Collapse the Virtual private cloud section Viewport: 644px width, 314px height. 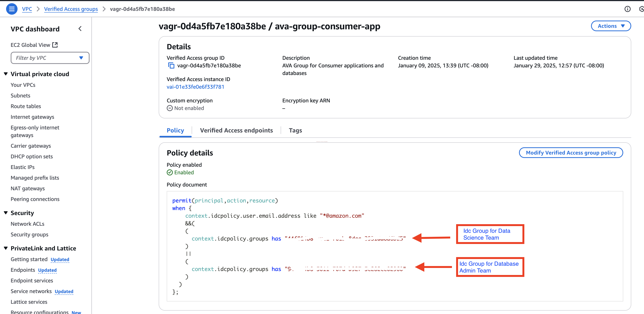tap(6, 74)
